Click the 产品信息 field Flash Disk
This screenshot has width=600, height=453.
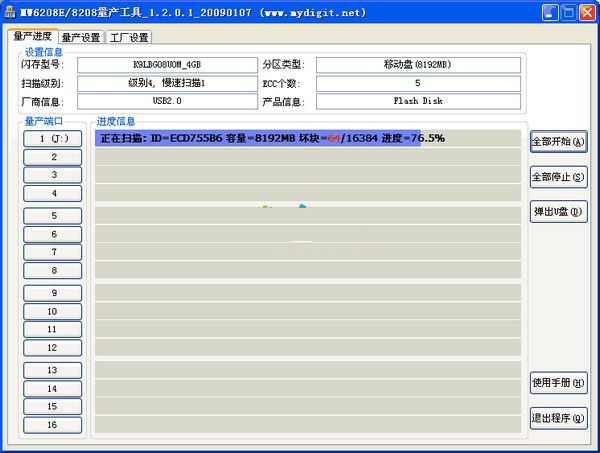[x=418, y=101]
